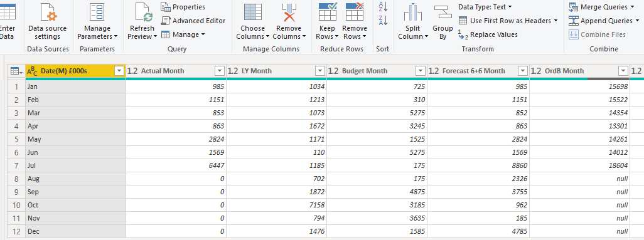The image size is (644, 240).
Task: Open the LY Month column filter dropdown
Action: click(320, 71)
